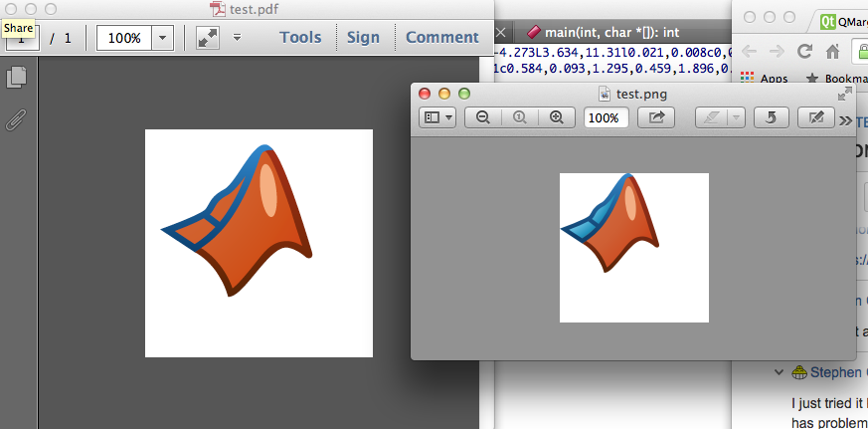Click the fit-page expand arrows icon in PDF toolbar
The width and height of the screenshot is (868, 429).
[208, 38]
